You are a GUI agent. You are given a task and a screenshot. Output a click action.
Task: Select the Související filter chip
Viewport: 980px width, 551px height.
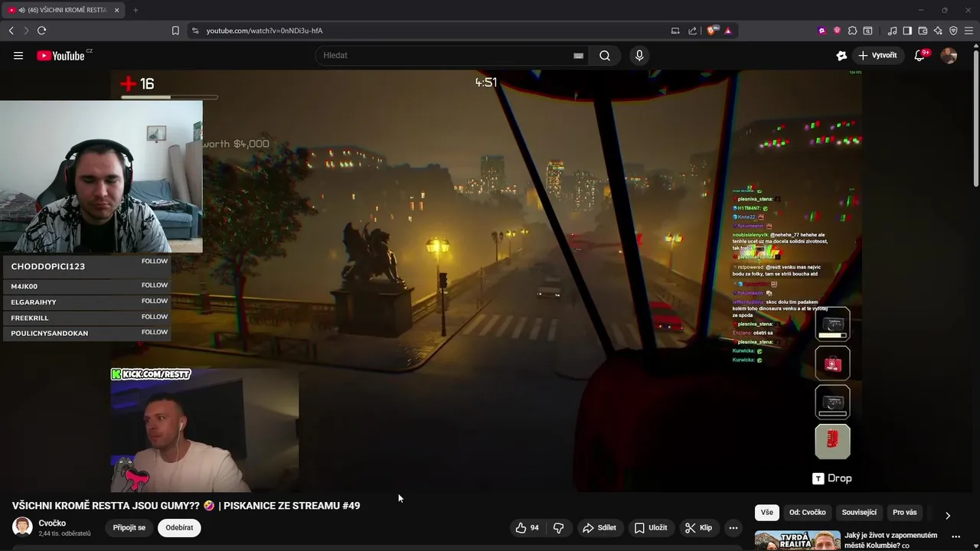click(859, 512)
